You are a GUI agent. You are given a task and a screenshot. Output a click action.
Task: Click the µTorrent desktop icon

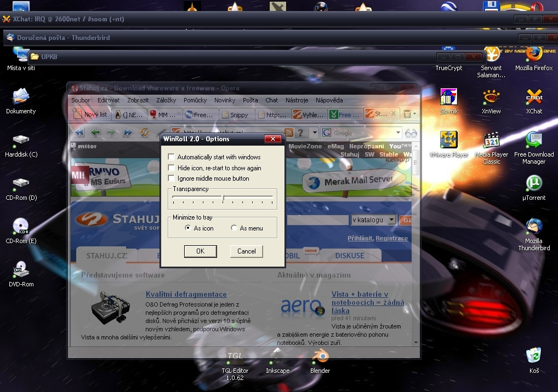(x=534, y=188)
